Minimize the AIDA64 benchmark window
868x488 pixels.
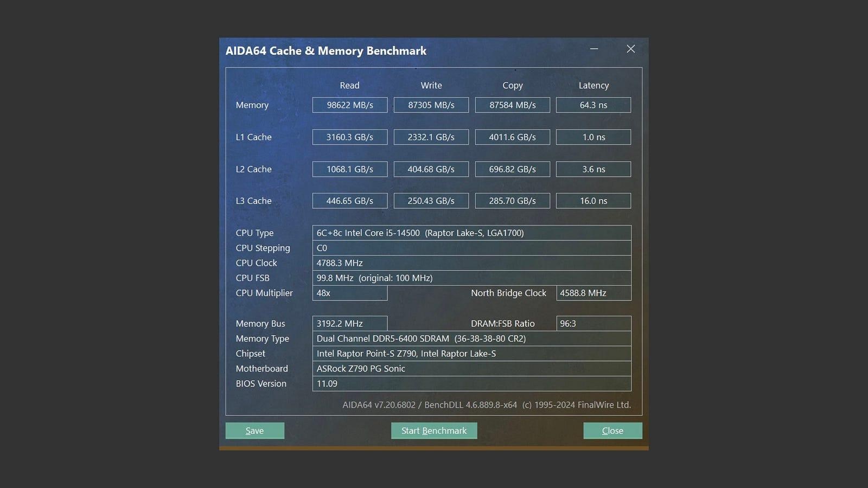click(594, 49)
